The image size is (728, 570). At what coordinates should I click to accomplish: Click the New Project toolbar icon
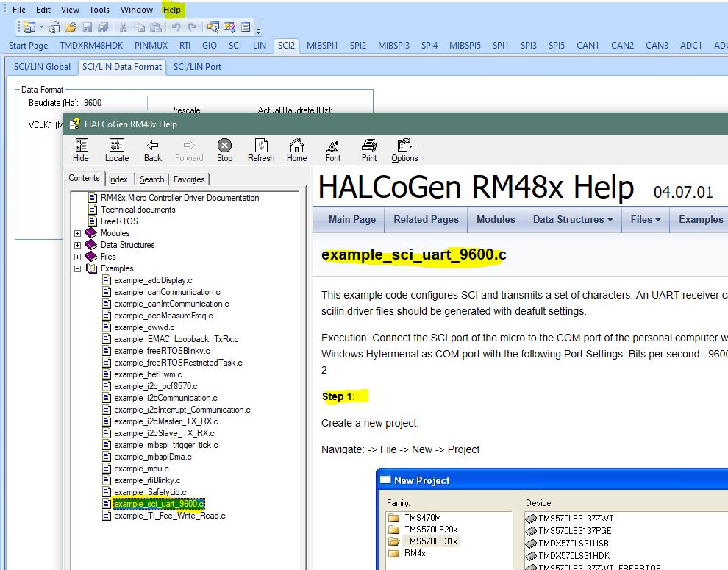(x=29, y=27)
